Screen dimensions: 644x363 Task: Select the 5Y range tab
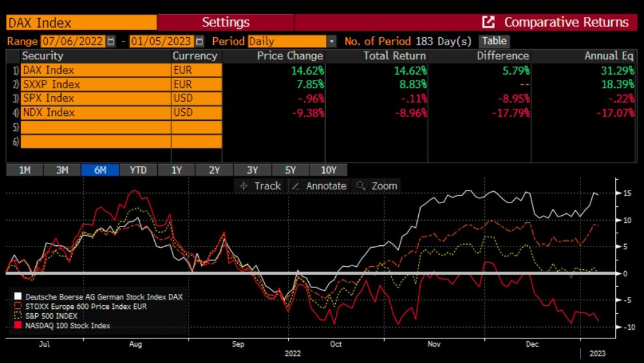(291, 170)
